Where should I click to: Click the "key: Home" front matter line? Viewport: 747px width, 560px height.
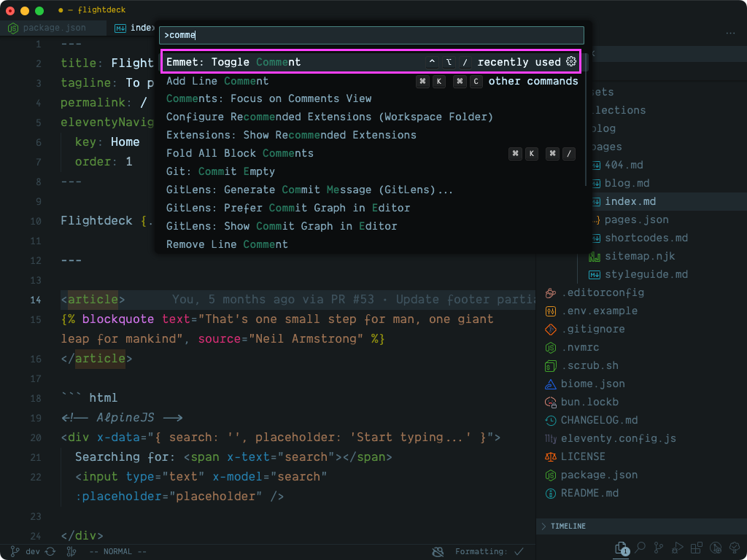pos(107,142)
